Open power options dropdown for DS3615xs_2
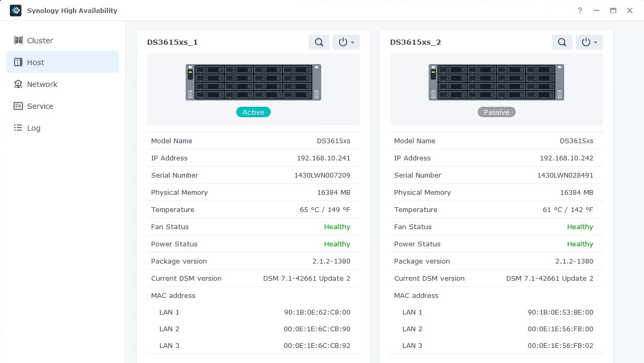Viewport: 644px width, 363px height. (589, 42)
